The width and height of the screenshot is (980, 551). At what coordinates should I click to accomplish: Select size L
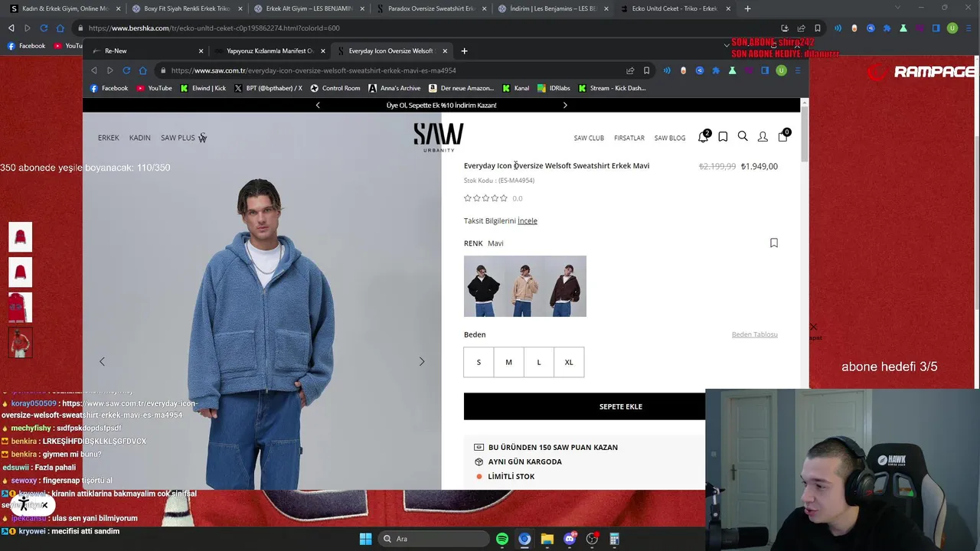(538, 362)
